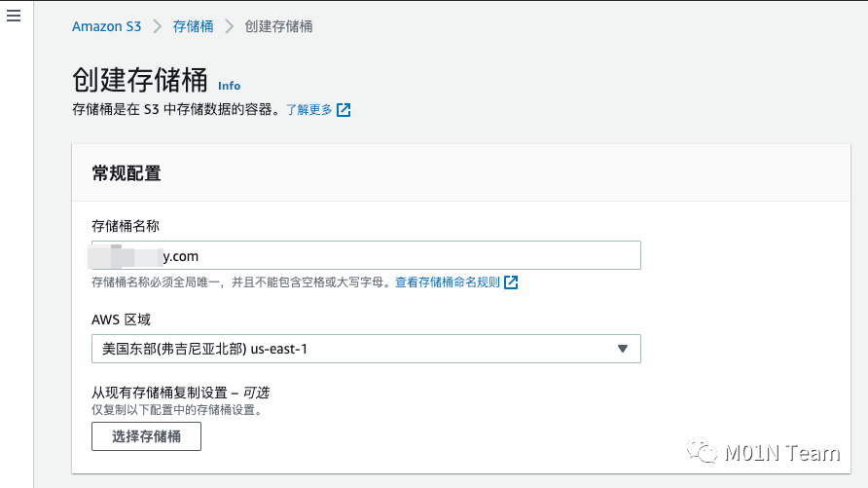Click the 常规配置 section header
Image resolution: width=868 pixels, height=488 pixels.
click(127, 173)
